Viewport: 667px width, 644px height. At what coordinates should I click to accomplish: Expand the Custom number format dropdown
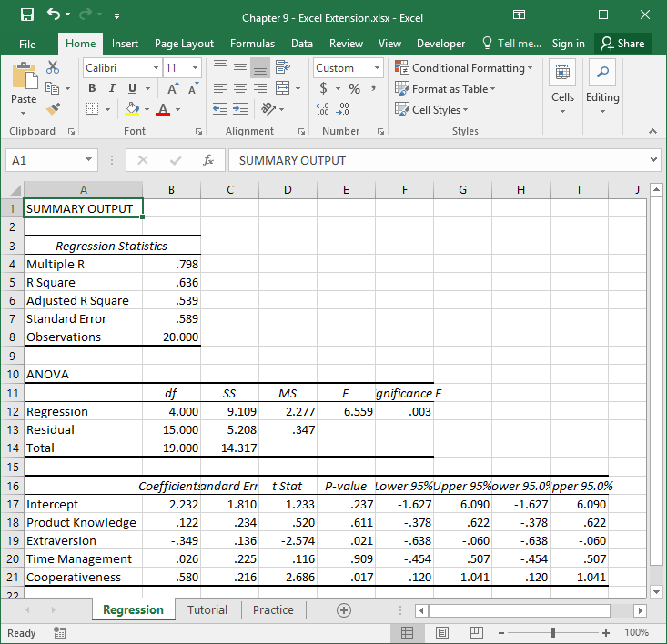point(377,68)
